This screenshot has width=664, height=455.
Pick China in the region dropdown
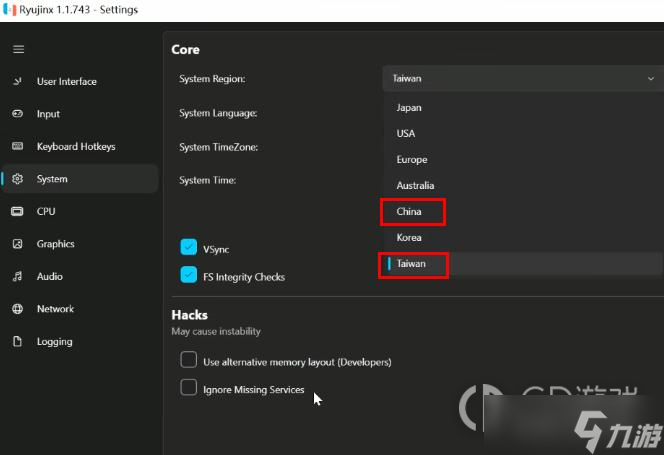(523, 211)
